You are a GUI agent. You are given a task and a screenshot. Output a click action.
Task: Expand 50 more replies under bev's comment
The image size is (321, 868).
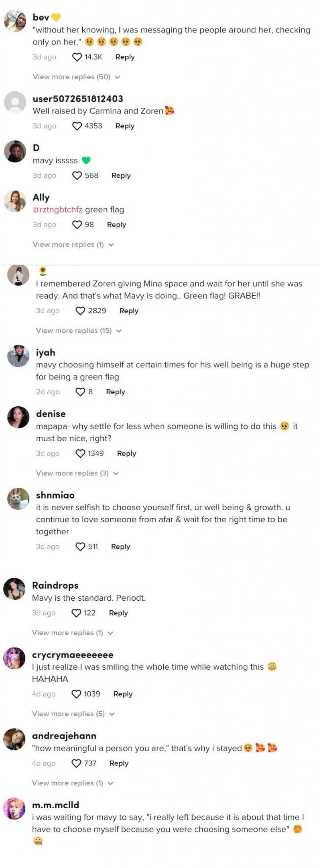[x=76, y=77]
